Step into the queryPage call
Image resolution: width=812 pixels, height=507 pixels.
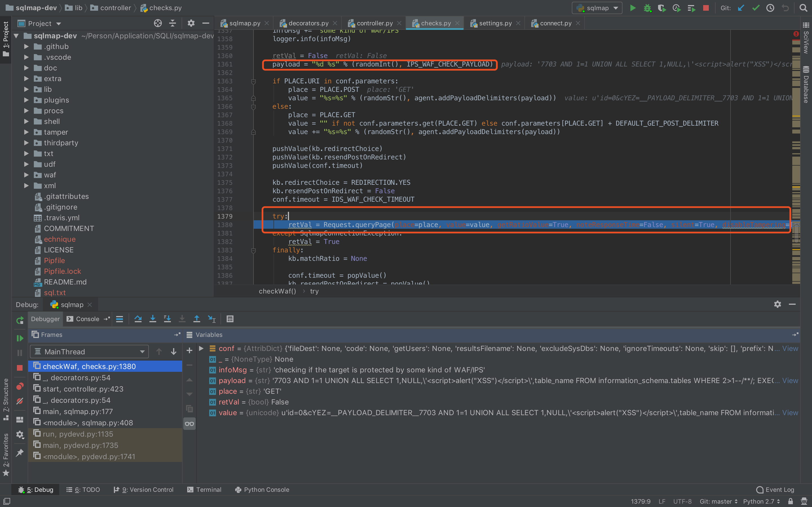pyautogui.click(x=153, y=319)
